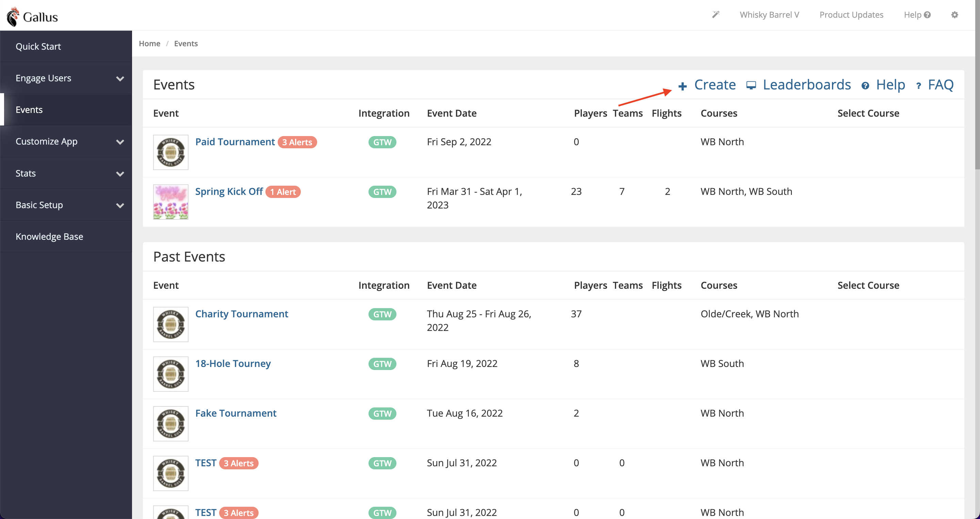The image size is (980, 519).
Task: Open Quick Start in sidebar
Action: [x=66, y=46]
